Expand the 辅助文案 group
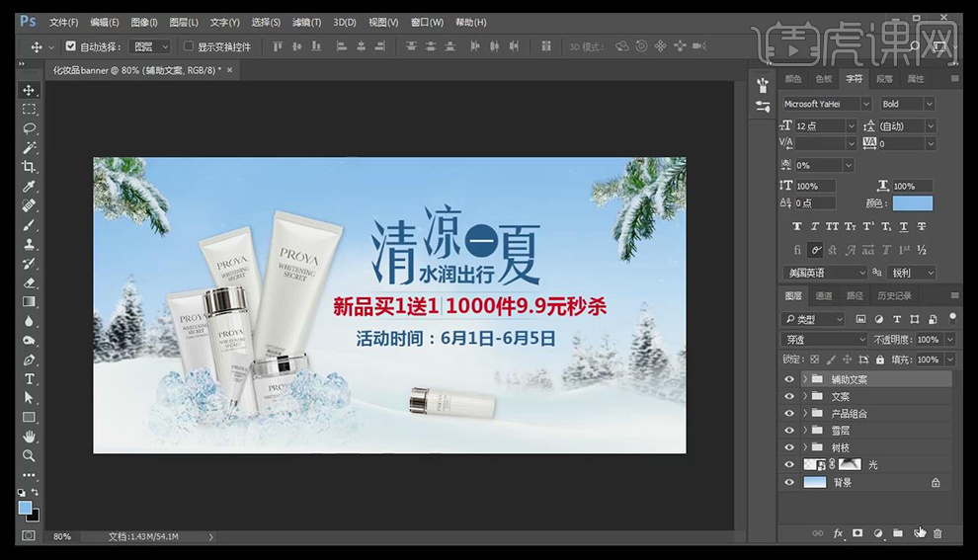The width and height of the screenshot is (978, 560). pos(805,379)
